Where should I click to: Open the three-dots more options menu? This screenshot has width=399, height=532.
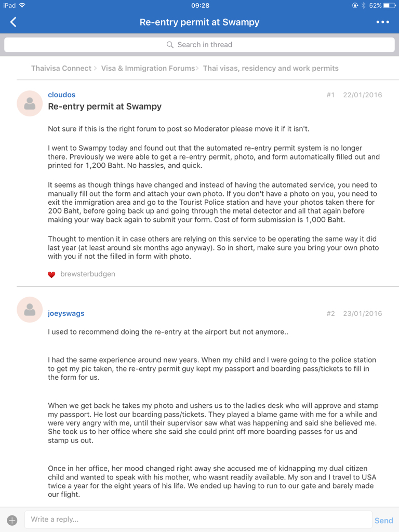point(382,22)
